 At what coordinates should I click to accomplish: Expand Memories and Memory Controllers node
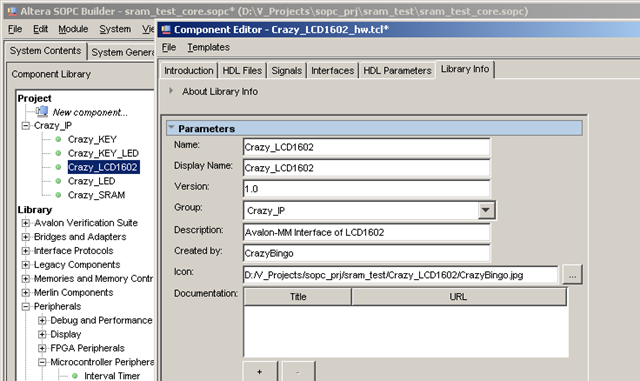click(26, 279)
